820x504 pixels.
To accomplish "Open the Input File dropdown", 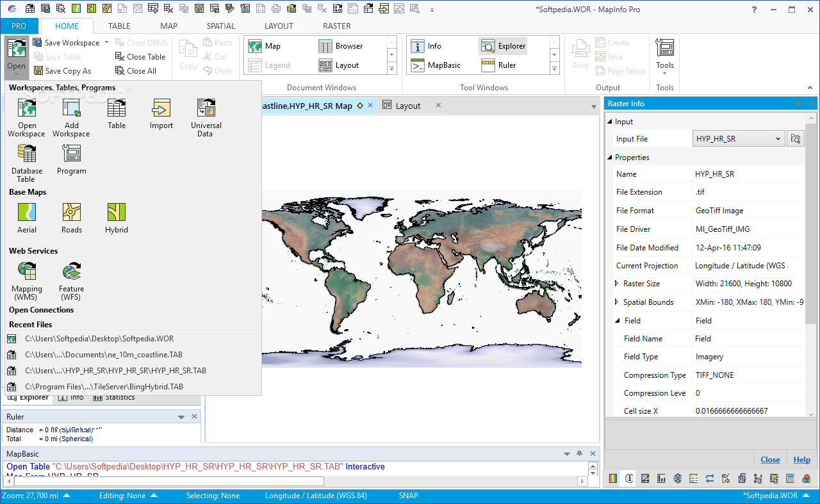I will click(778, 139).
